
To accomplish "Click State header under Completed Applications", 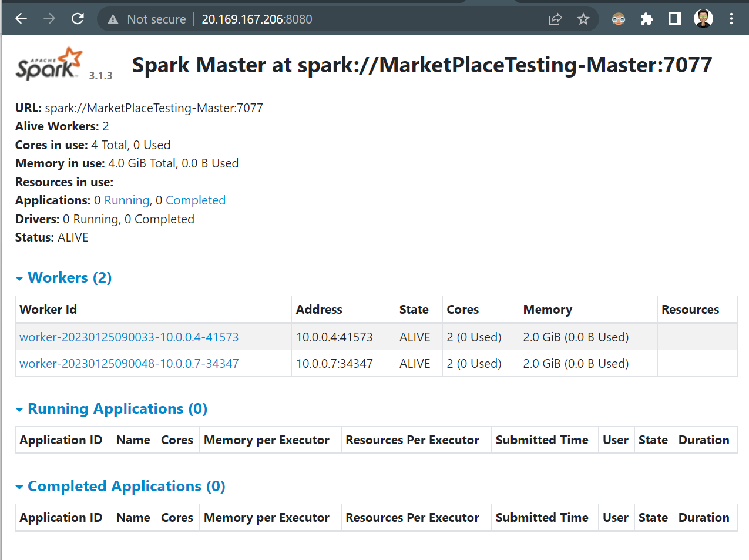I will 653,518.
